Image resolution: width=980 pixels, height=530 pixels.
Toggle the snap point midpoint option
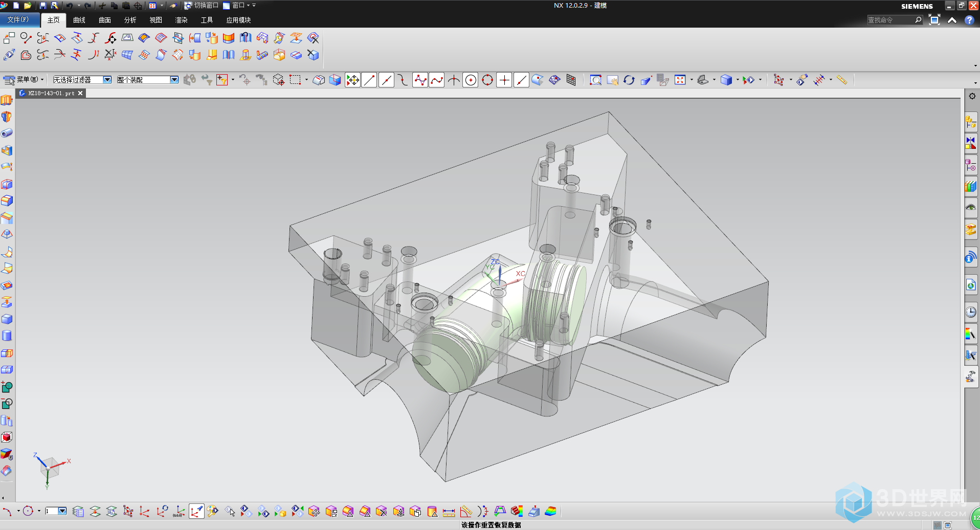pyautogui.click(x=386, y=80)
